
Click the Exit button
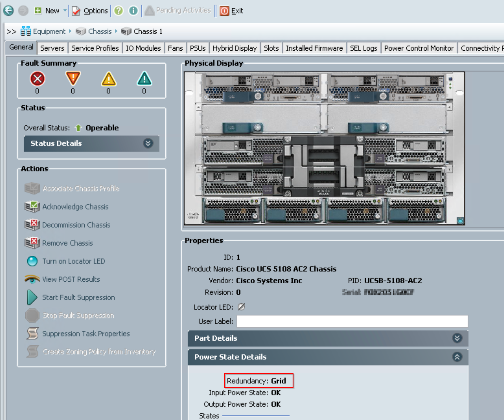point(231,11)
